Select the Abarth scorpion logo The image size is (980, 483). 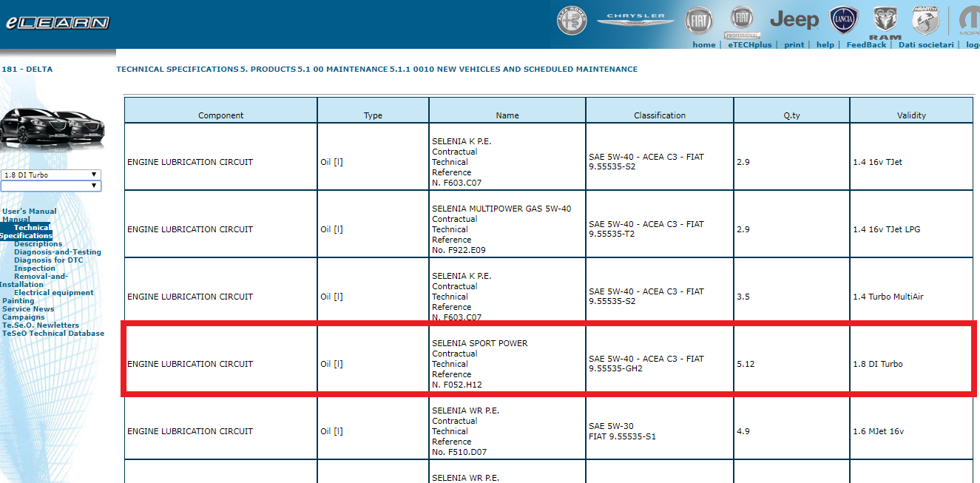click(x=925, y=21)
